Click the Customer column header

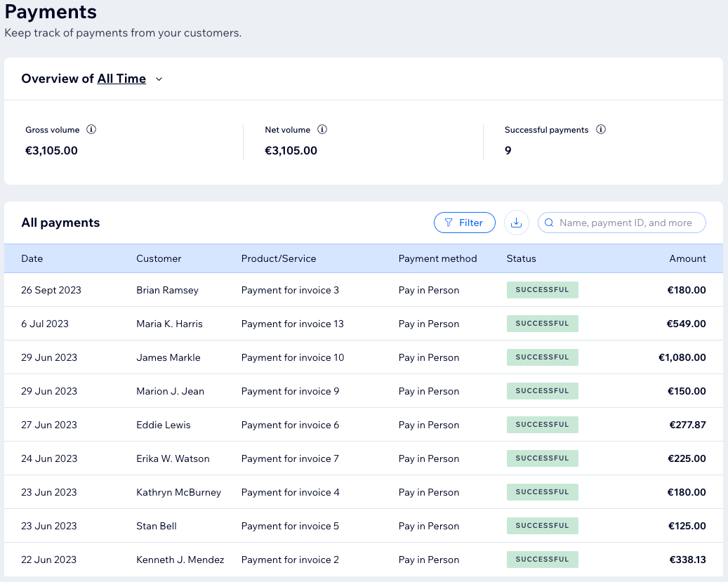point(159,258)
